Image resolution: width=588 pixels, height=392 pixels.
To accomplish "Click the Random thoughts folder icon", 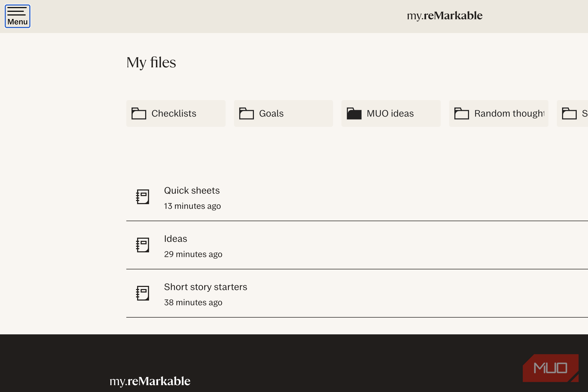I will [x=461, y=113].
